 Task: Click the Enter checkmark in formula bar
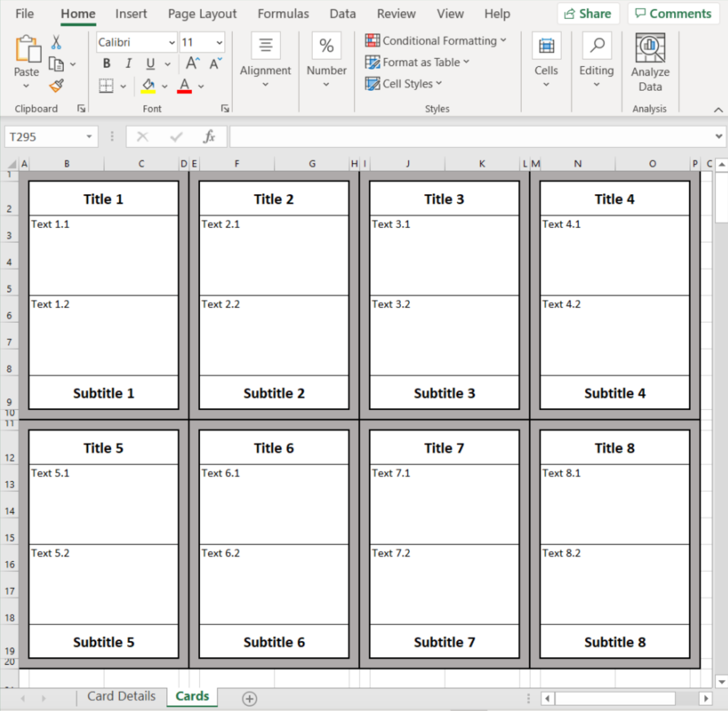[176, 136]
